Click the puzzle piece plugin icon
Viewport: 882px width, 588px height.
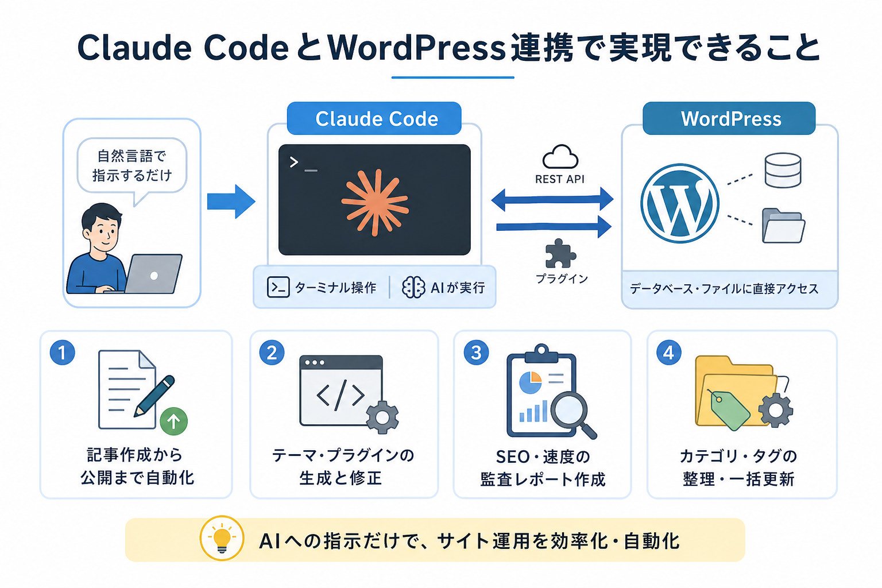pos(560,254)
